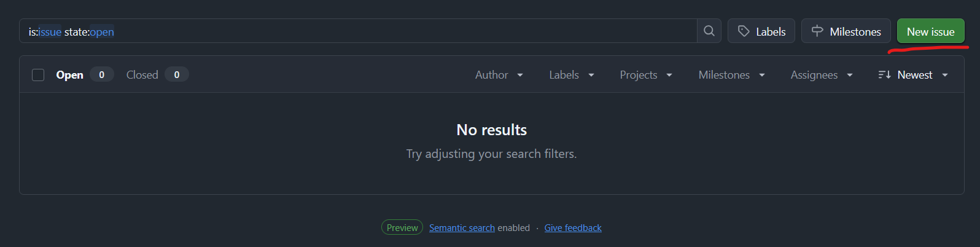Go to the Milestones page button
Image resolution: width=980 pixels, height=247 pixels.
846,31
